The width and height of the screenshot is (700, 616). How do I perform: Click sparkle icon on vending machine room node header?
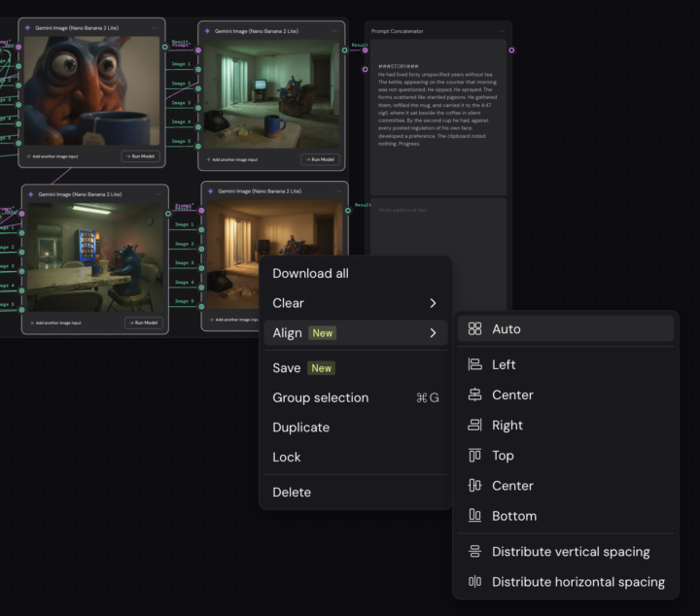[x=31, y=194]
